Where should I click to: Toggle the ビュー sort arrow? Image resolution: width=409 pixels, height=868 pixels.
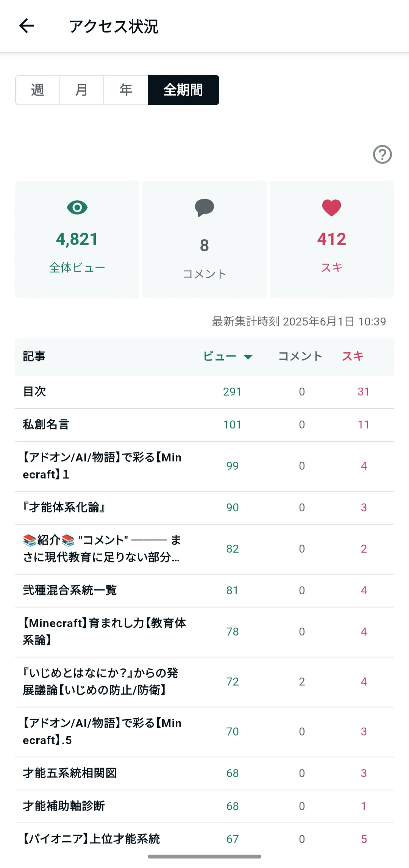[x=248, y=357]
